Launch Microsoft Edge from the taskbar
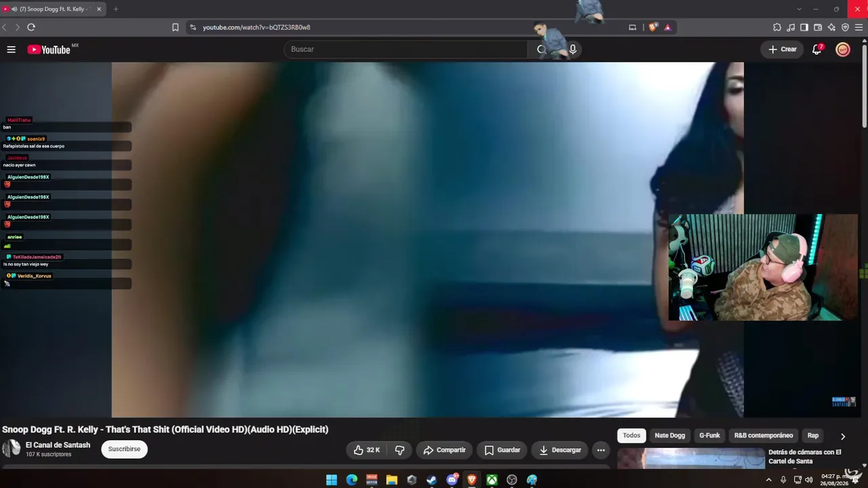Screen dimensions: 868x488 [x=351, y=480]
